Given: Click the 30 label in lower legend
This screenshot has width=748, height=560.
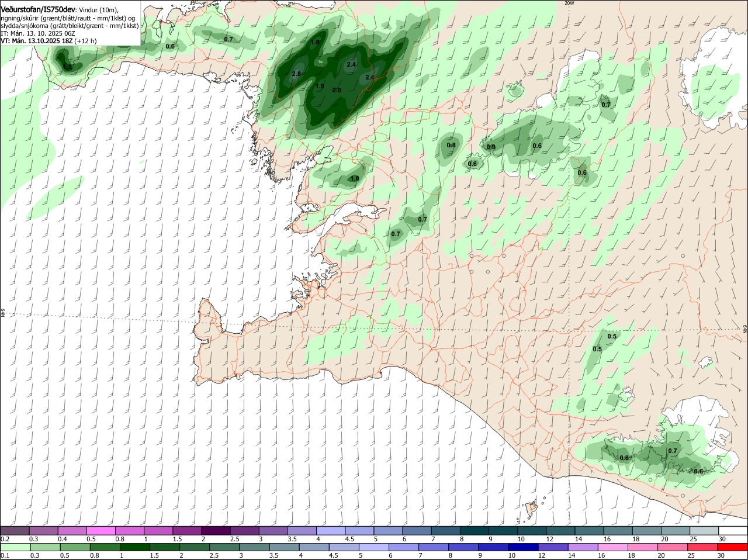Looking at the screenshot, I should pos(721,555).
